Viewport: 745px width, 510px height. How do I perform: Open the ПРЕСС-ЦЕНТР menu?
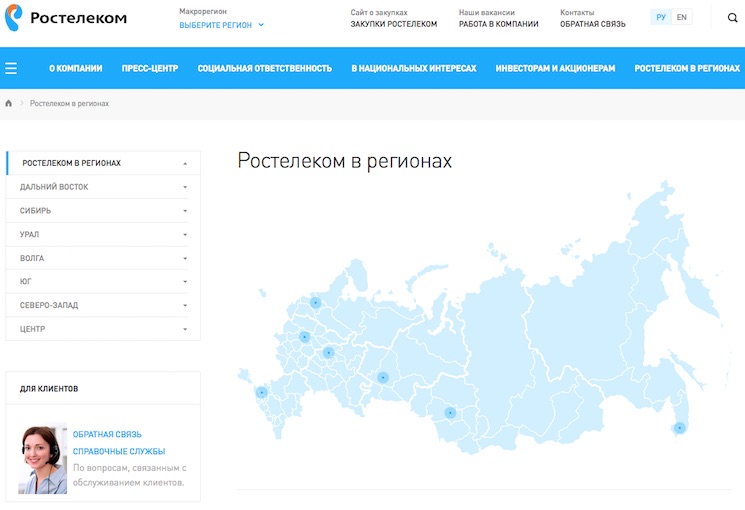click(150, 68)
